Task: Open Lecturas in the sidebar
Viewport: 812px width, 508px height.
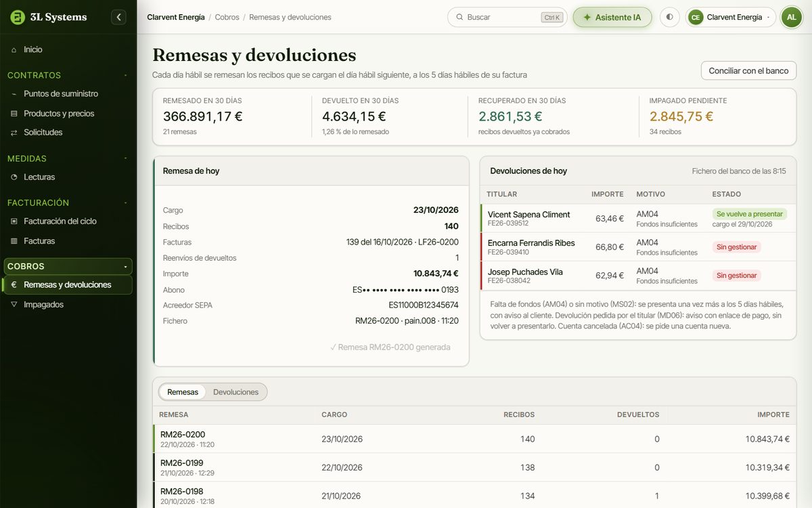Action: point(68,177)
